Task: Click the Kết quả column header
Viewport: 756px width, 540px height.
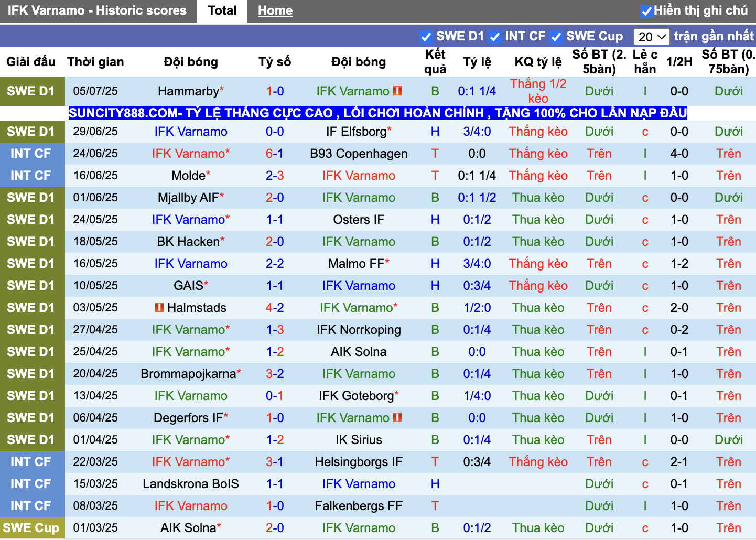Action: pos(435,62)
